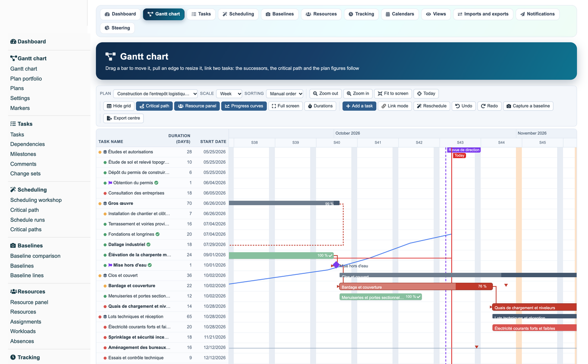Click the Revue de direction marker

pos(464,150)
